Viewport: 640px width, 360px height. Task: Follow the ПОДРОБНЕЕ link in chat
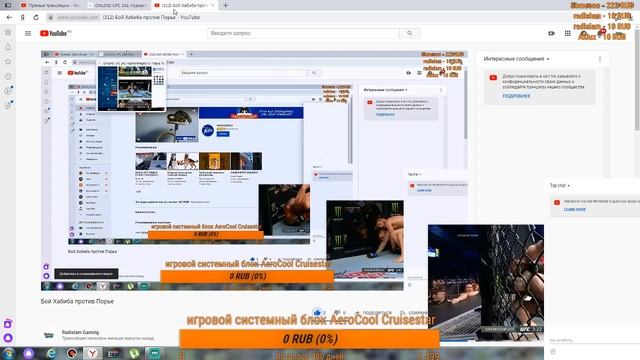(x=516, y=96)
